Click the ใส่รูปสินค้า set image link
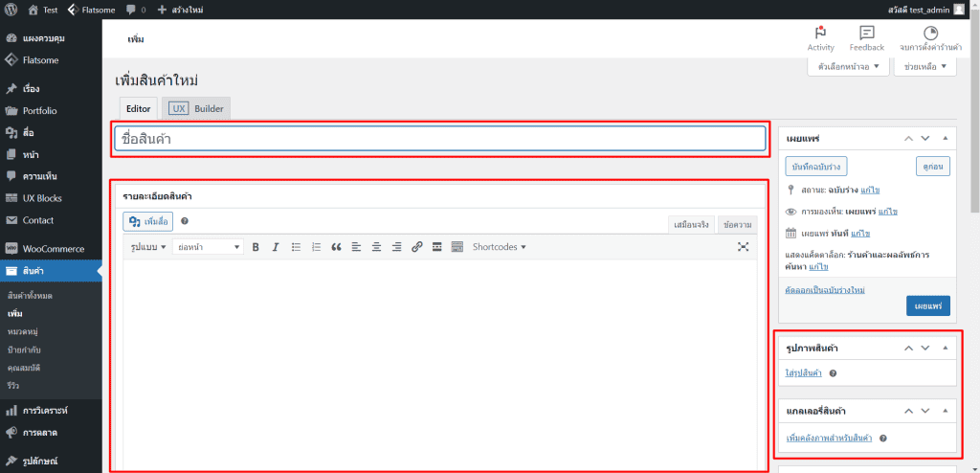 (x=804, y=373)
